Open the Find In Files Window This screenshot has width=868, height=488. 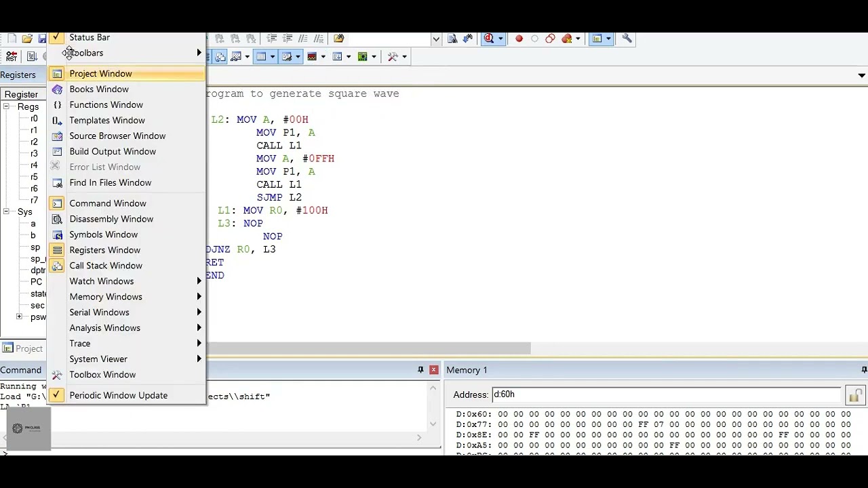tap(126, 182)
